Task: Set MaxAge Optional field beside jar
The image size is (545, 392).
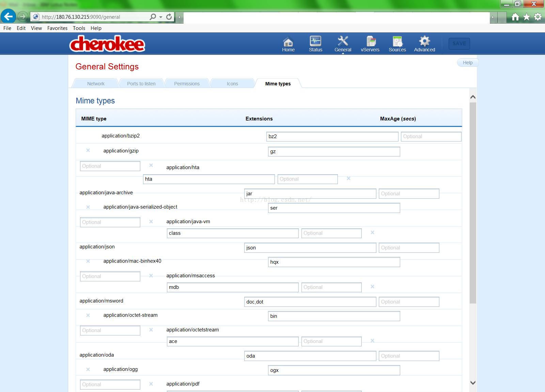Action: coord(409,194)
